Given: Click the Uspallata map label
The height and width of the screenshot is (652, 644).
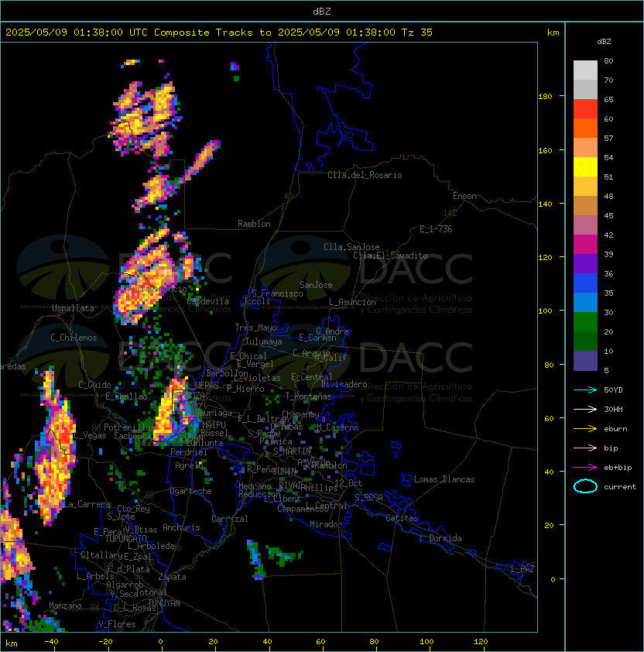Looking at the screenshot, I should 73,308.
